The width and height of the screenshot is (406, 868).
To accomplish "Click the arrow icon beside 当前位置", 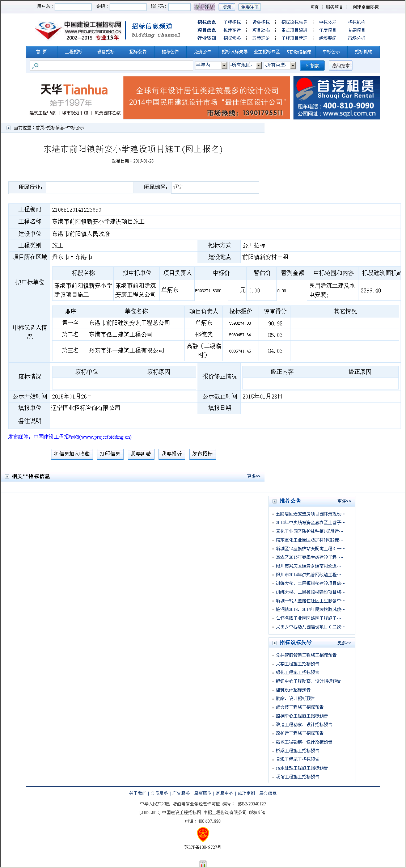I will pos(9,128).
